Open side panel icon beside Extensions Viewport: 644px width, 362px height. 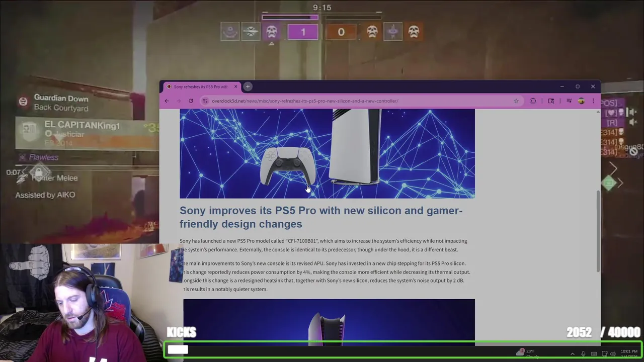[x=551, y=101]
